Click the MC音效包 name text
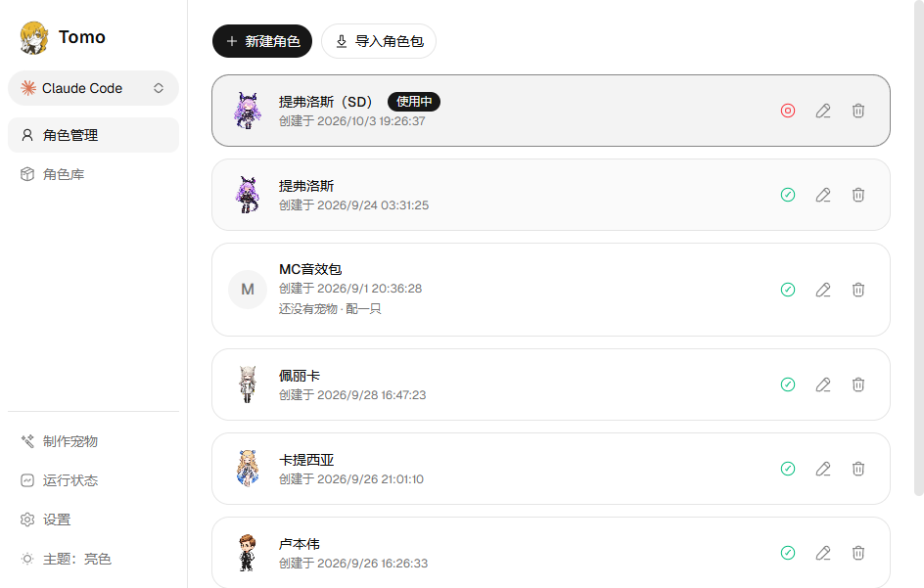The width and height of the screenshot is (924, 588). [x=310, y=269]
